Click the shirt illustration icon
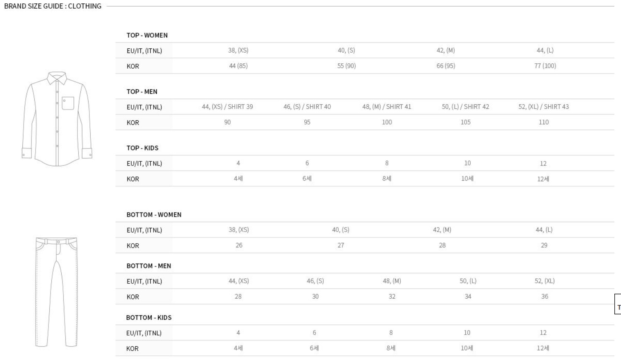The width and height of the screenshot is (621, 364). tap(57, 119)
